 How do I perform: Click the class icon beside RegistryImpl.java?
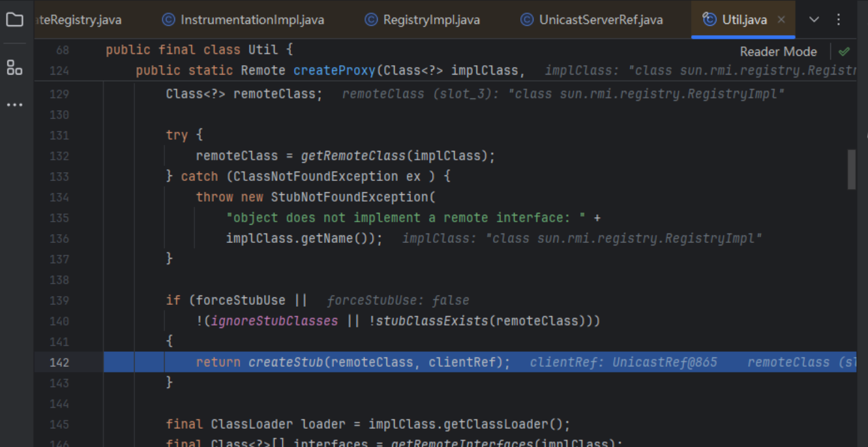371,20
